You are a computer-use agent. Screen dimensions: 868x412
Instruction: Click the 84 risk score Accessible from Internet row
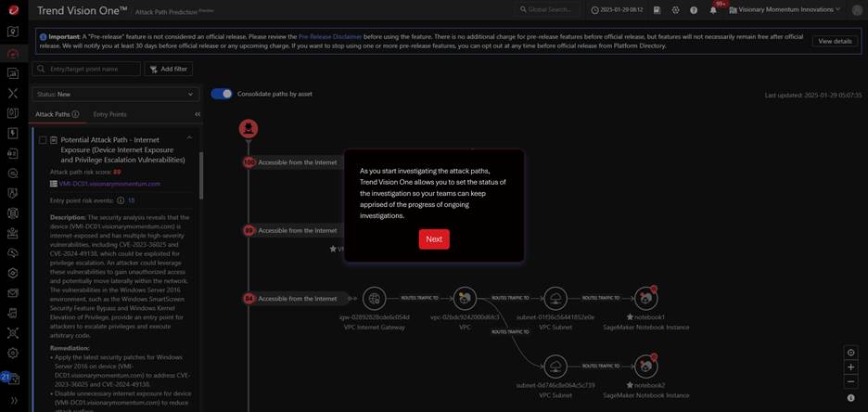(298, 299)
